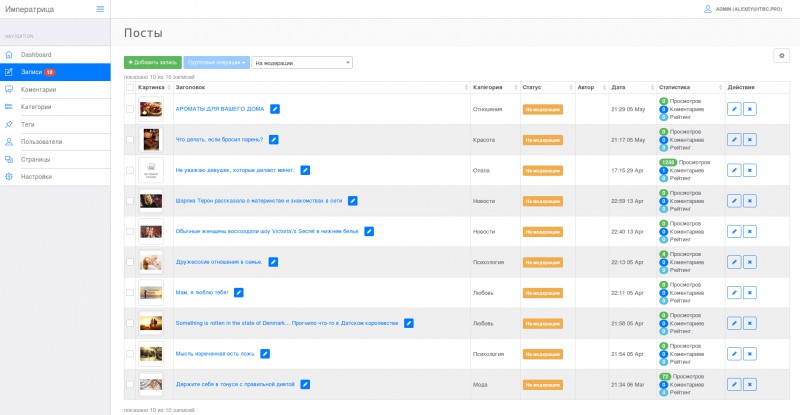Quick-edit icon beside "Мам, я люблю тебя!" title

[239, 292]
